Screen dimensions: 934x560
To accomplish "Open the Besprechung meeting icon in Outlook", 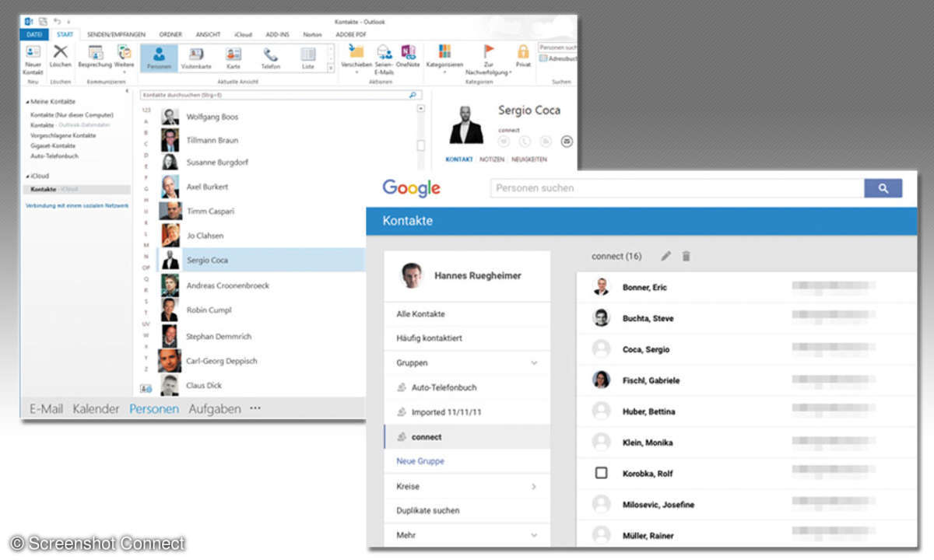I will 95,53.
